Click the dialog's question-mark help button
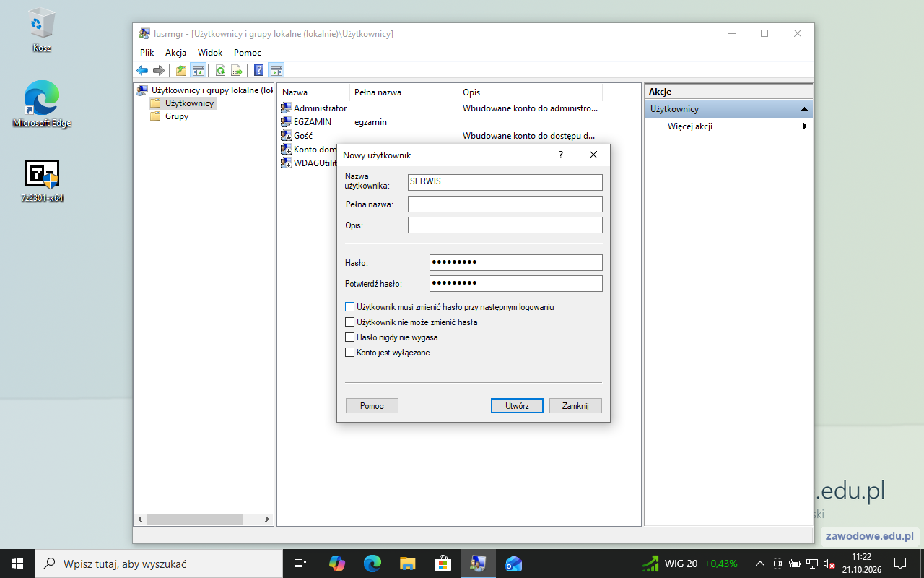Image resolution: width=924 pixels, height=578 pixels. (561, 155)
